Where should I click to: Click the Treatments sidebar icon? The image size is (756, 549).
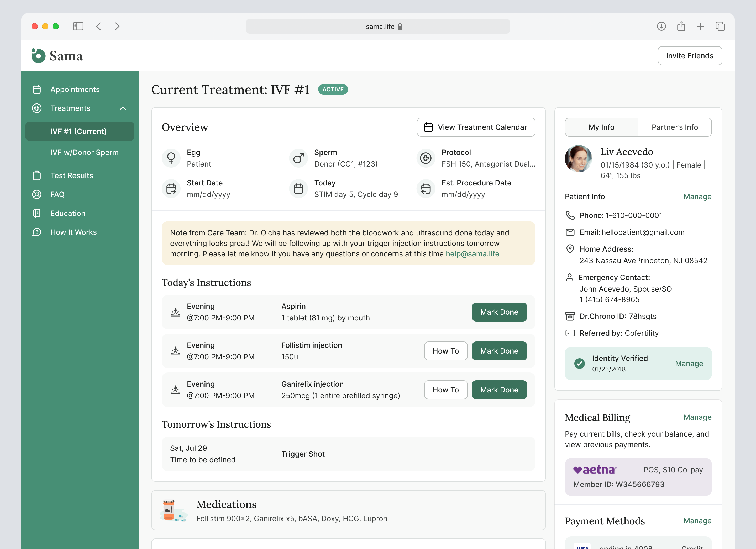37,108
